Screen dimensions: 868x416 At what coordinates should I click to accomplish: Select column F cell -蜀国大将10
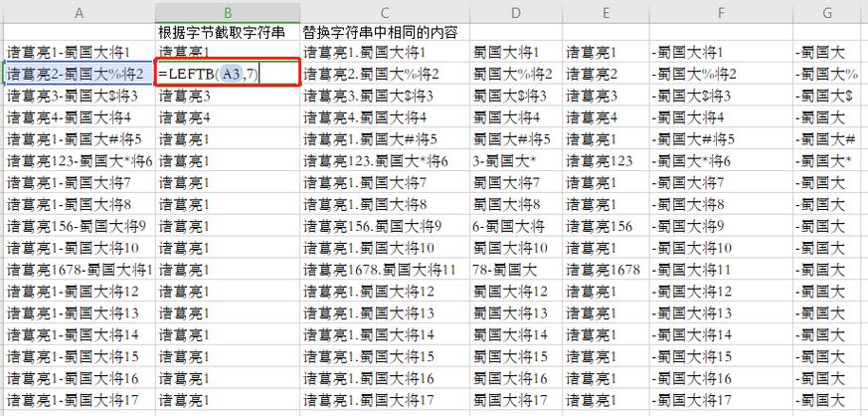pyautogui.click(x=721, y=248)
